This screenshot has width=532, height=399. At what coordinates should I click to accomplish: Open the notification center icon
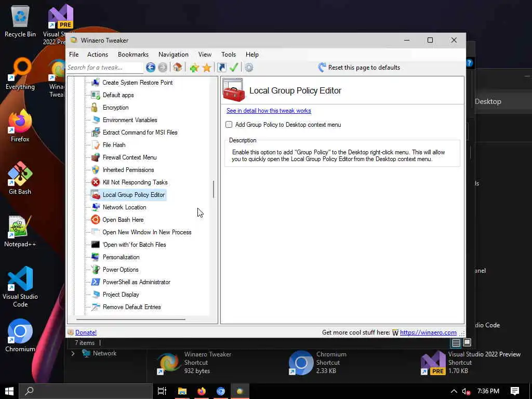coord(515,391)
